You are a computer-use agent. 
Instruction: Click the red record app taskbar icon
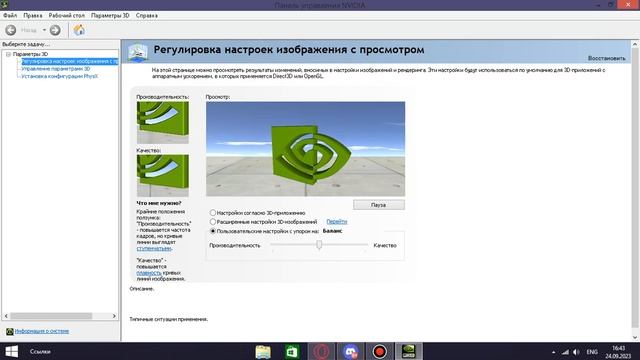380,351
